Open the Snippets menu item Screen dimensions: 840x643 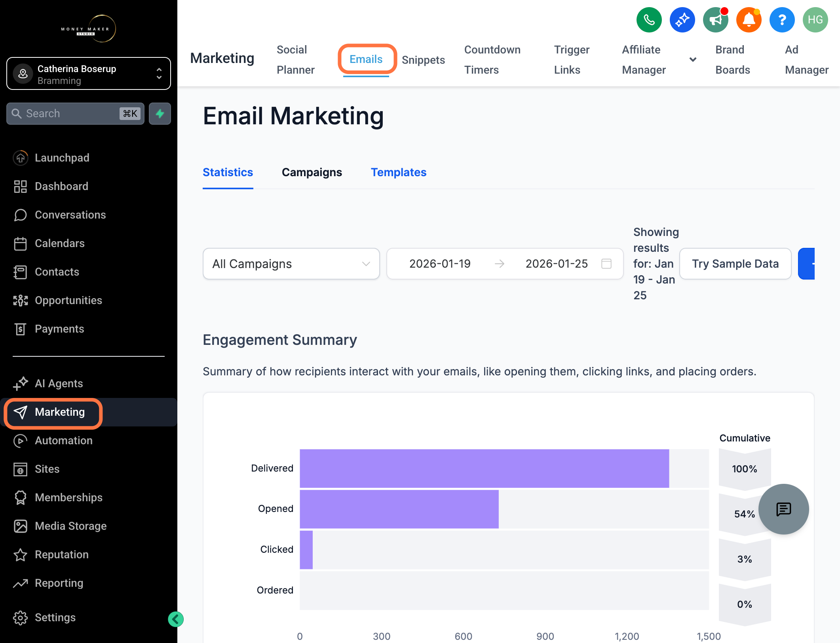pos(423,60)
